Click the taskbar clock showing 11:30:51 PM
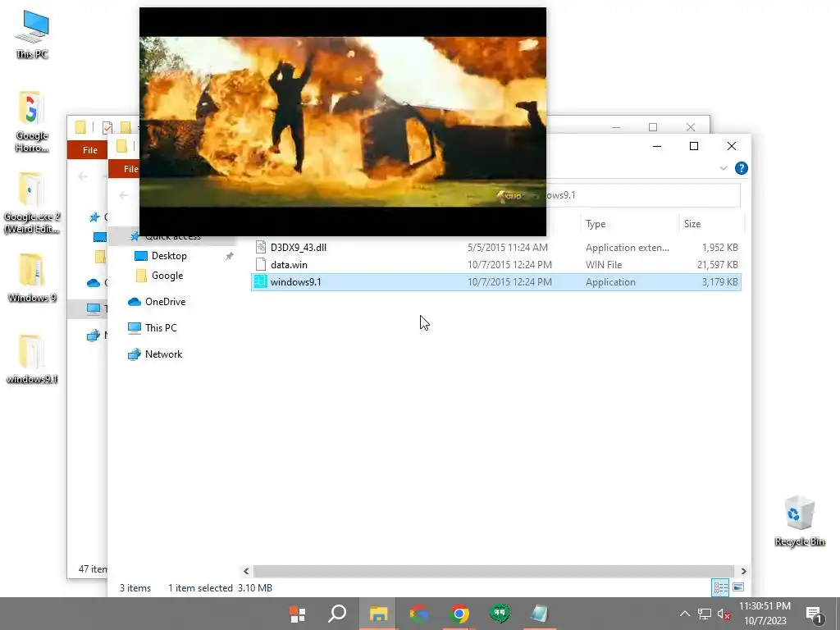Viewport: 840px width, 630px height. tap(765, 614)
